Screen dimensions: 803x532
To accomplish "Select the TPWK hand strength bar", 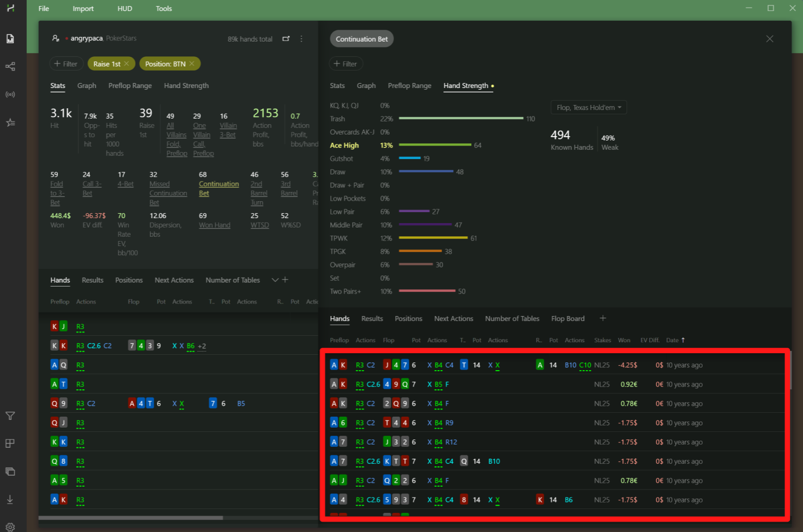I will pyautogui.click(x=433, y=238).
